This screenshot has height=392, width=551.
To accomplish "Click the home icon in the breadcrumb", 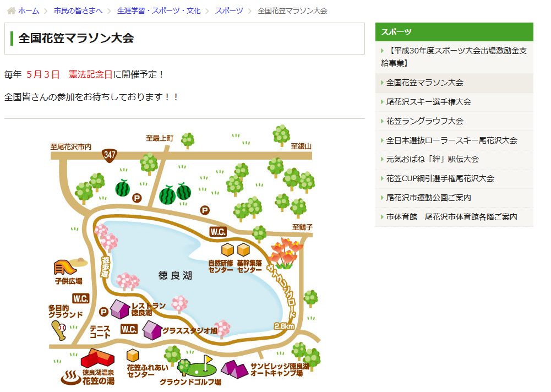I will (x=11, y=11).
